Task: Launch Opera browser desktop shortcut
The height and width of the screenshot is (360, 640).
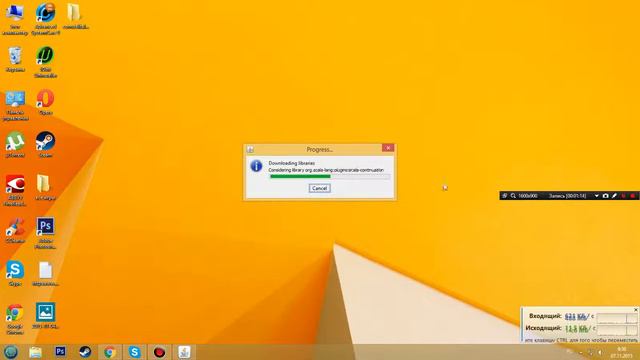Action: click(x=45, y=102)
